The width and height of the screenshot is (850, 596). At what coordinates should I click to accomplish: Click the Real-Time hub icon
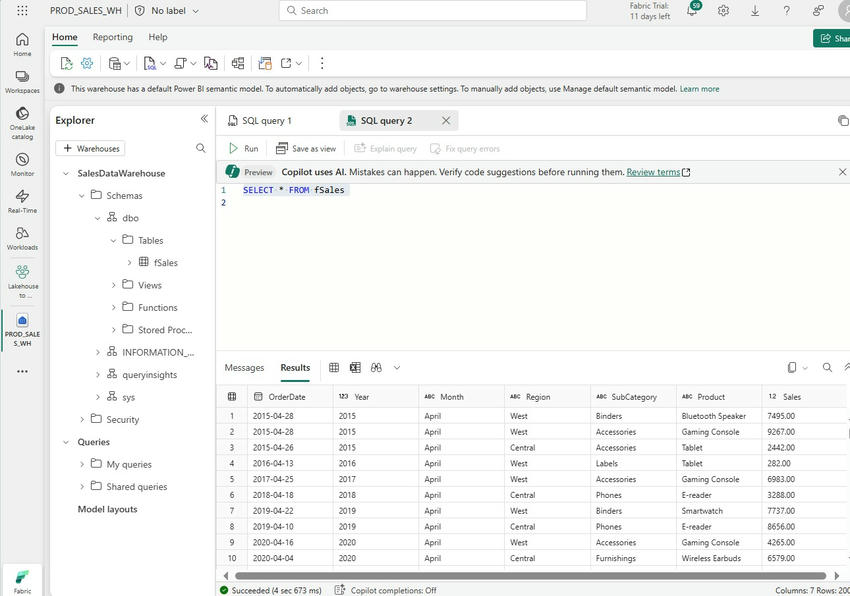point(22,202)
